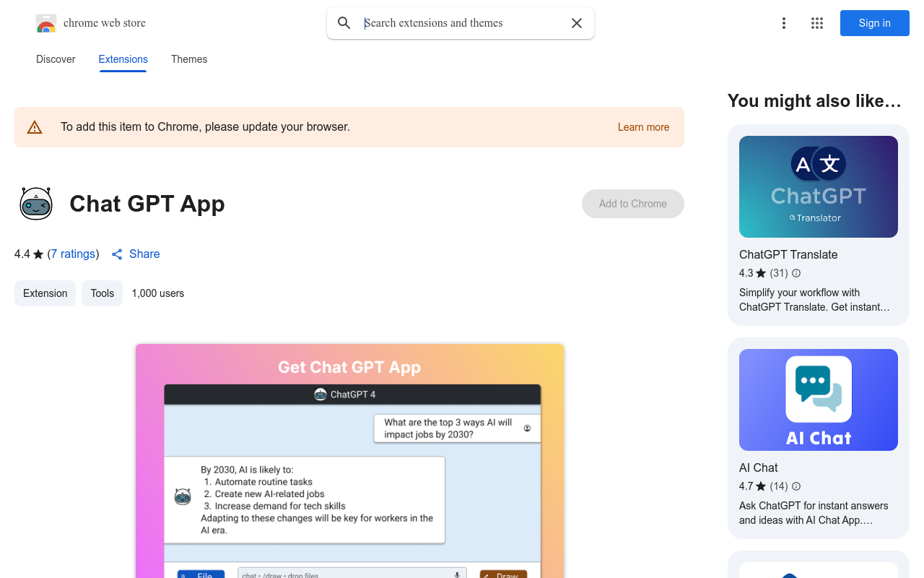Open the Get Chat GPT App screenshot
The width and height of the screenshot is (924, 578).
(349, 461)
